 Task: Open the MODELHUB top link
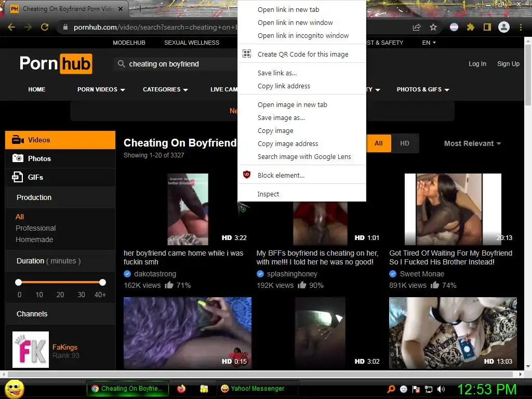[129, 43]
